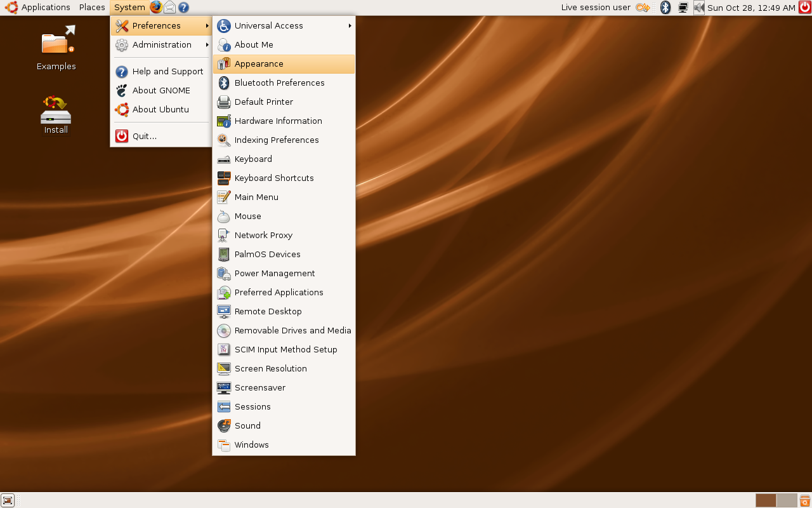The image size is (812, 508).
Task: Open Help and Support
Action: [161, 71]
